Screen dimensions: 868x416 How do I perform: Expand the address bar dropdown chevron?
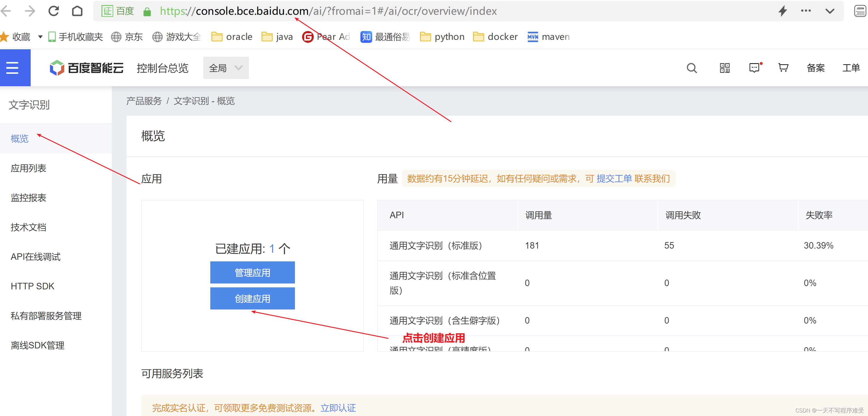(x=830, y=11)
